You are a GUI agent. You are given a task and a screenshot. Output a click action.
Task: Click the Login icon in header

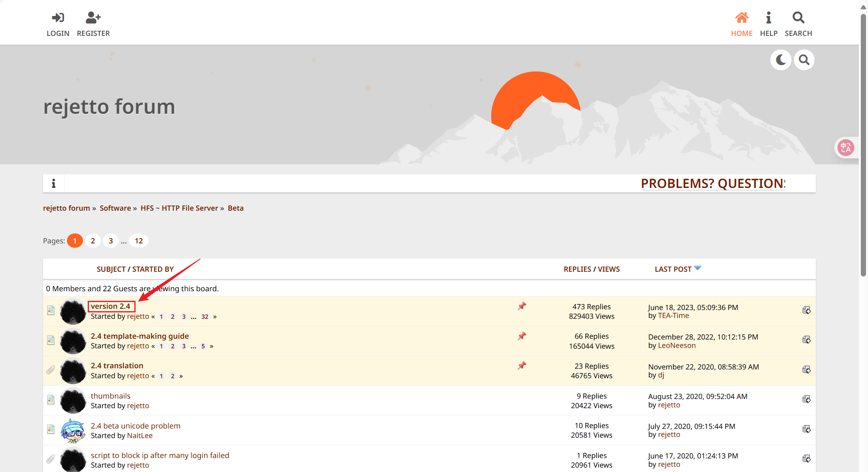[58, 18]
